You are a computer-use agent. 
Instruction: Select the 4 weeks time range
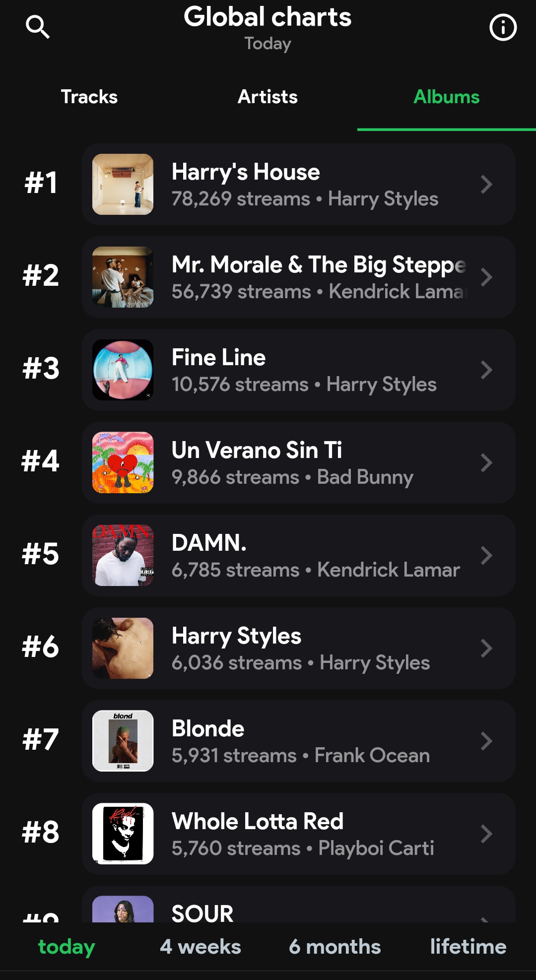tap(201, 947)
